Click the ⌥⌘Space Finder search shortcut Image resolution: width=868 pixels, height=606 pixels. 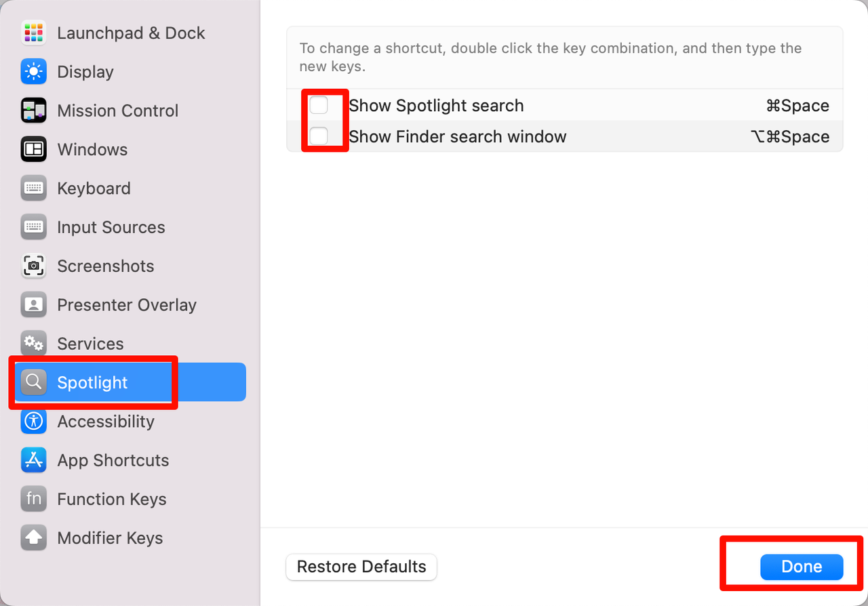[x=789, y=136]
